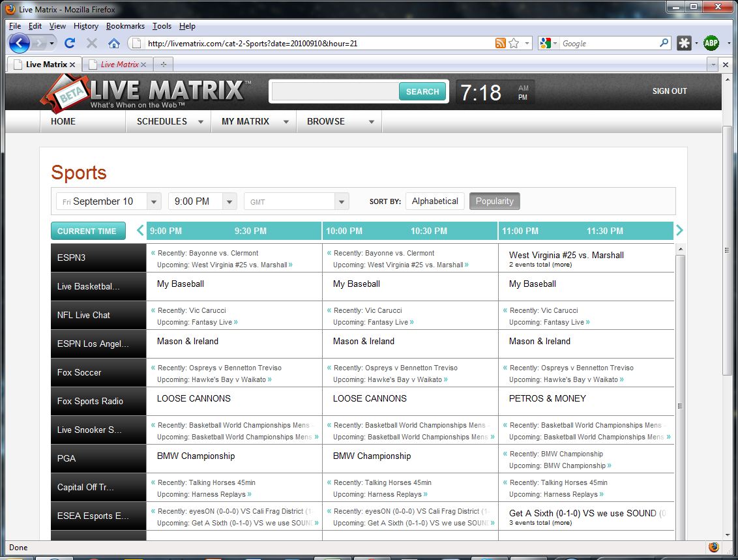
Task: Open PETROS & MONEY at 11:00 PM
Action: click(x=548, y=398)
